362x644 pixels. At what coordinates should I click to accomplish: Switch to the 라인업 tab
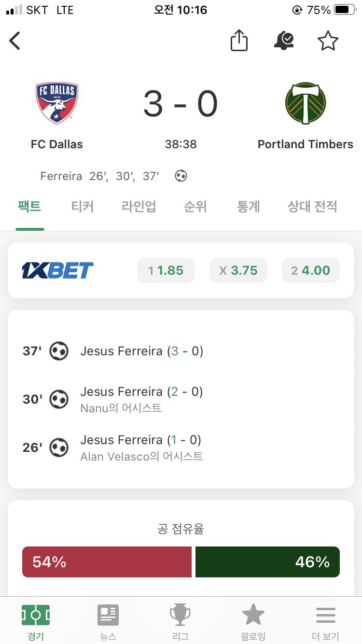pos(139,207)
